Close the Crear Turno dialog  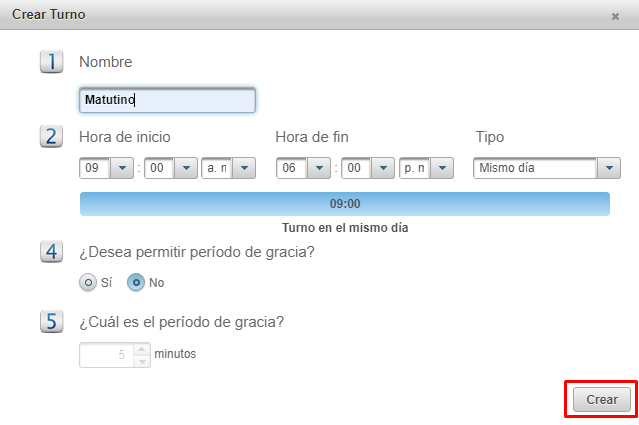(615, 16)
